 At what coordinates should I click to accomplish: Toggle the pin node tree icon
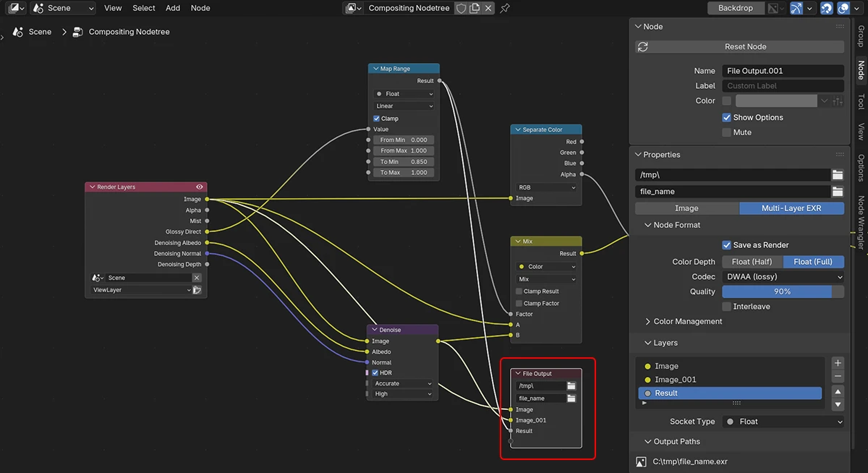click(505, 8)
